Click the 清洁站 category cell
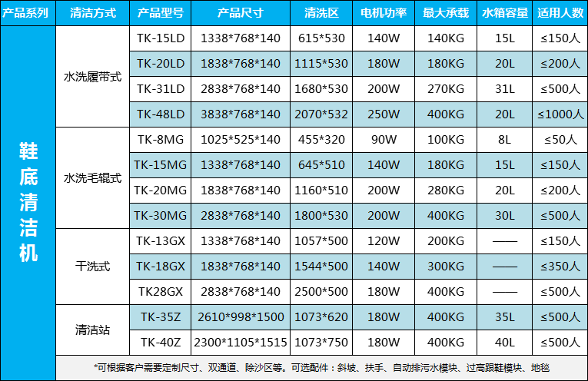 [92, 330]
